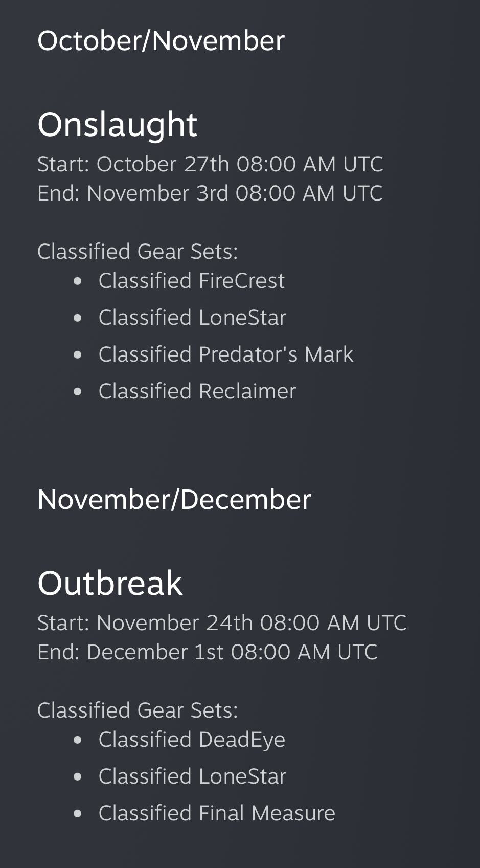Screen dimensions: 480x868
Task: Click the bullet point beside Classified Reclaimer
Action: [x=78, y=392]
